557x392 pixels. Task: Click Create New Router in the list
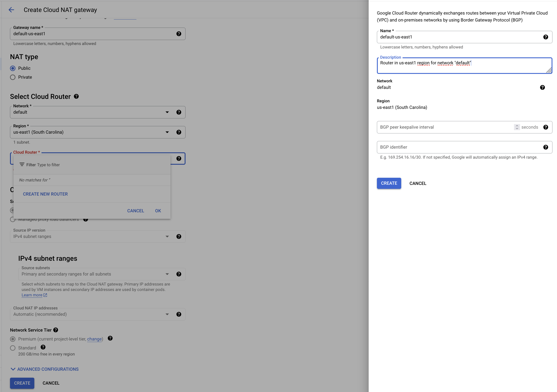point(45,194)
